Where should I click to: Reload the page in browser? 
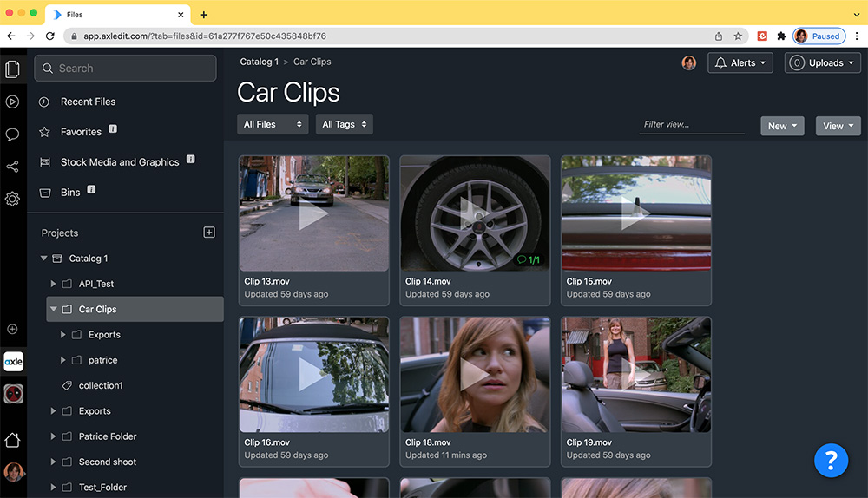point(49,36)
